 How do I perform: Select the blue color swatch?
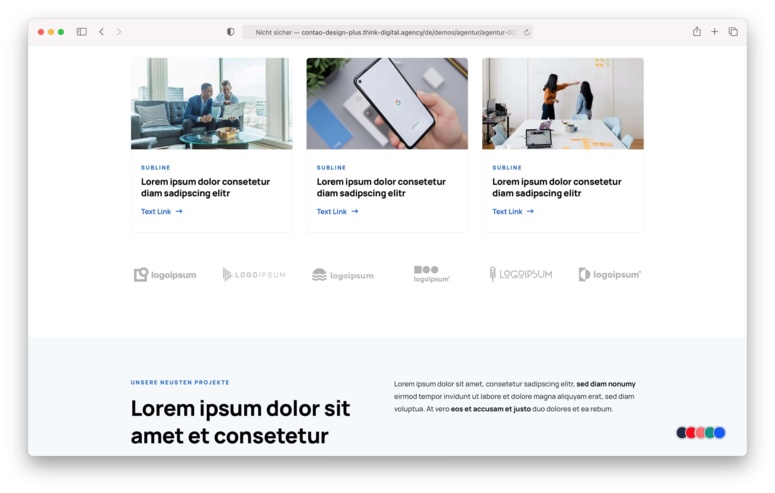point(720,433)
